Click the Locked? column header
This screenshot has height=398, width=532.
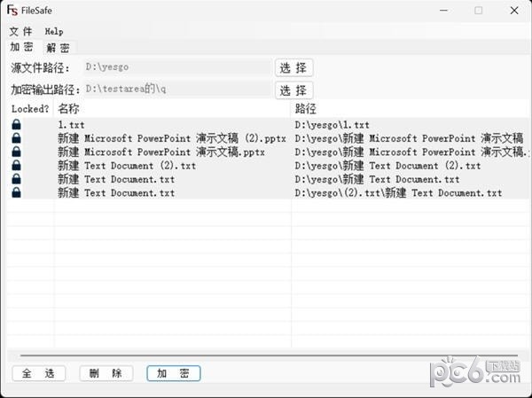point(30,109)
